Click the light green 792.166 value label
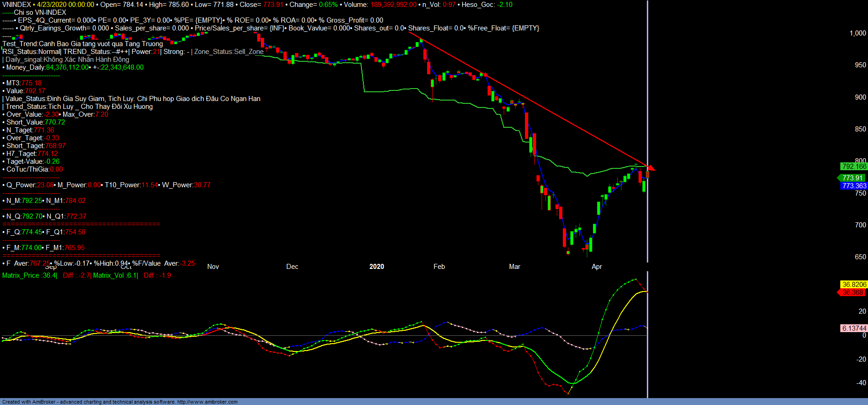The width and height of the screenshot is (868, 405). [854, 167]
